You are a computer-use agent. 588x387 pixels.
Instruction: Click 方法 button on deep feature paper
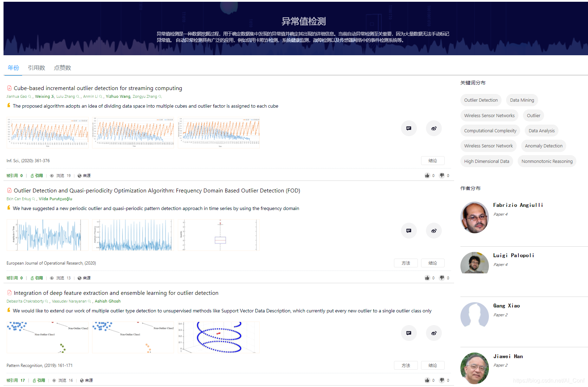pyautogui.click(x=406, y=366)
